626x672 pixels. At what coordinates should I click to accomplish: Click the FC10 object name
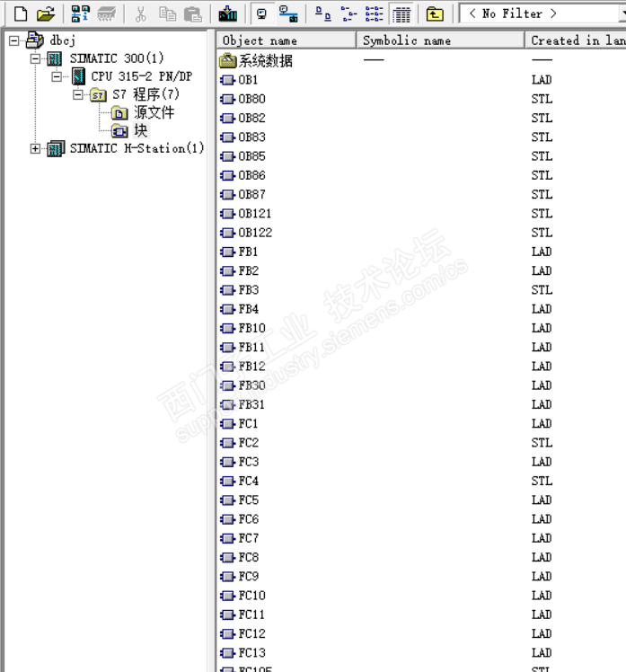tap(252, 596)
